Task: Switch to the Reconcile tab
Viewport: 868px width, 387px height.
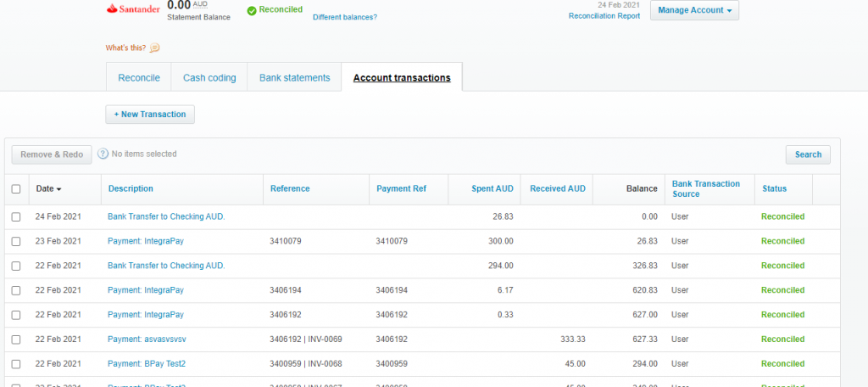Action: tap(139, 78)
